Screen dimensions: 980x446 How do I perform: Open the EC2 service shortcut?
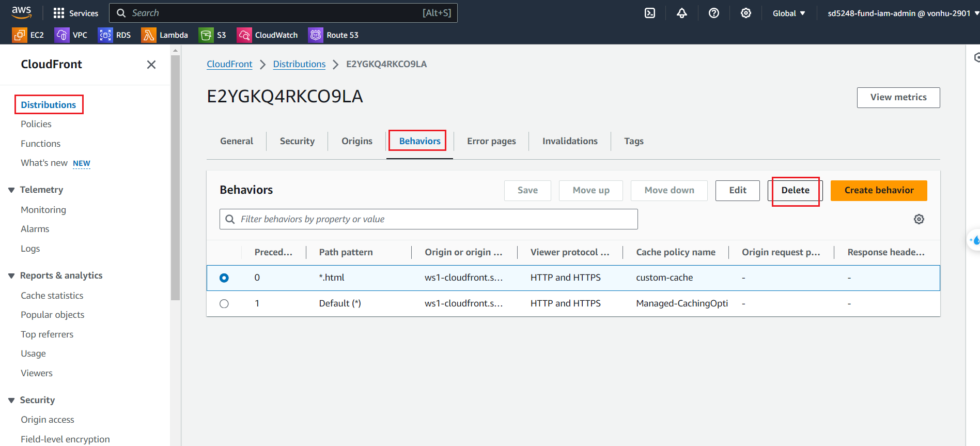click(x=28, y=35)
